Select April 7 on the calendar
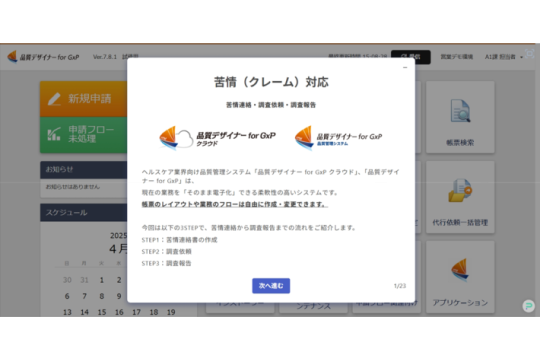The width and height of the screenshot is (540, 360). click(x=84, y=296)
